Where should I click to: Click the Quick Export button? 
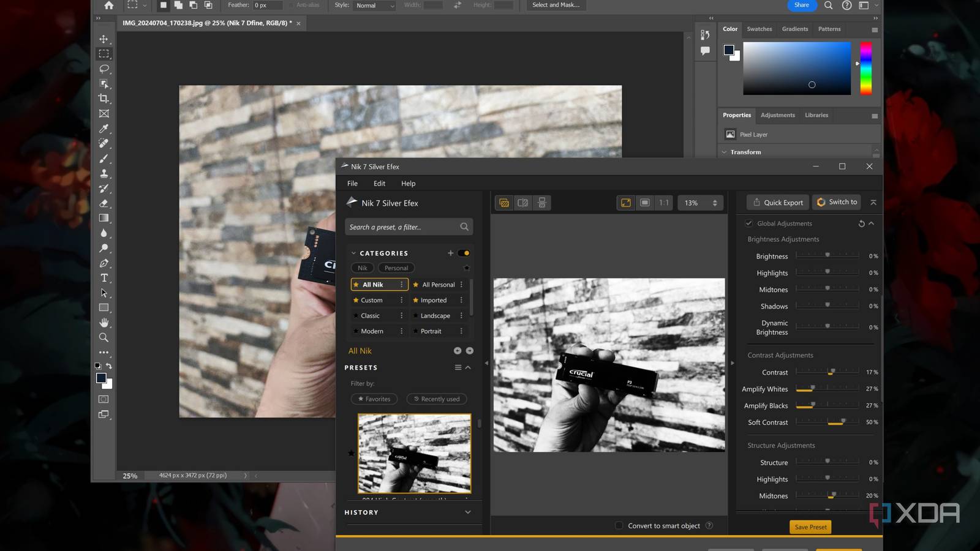(x=778, y=203)
